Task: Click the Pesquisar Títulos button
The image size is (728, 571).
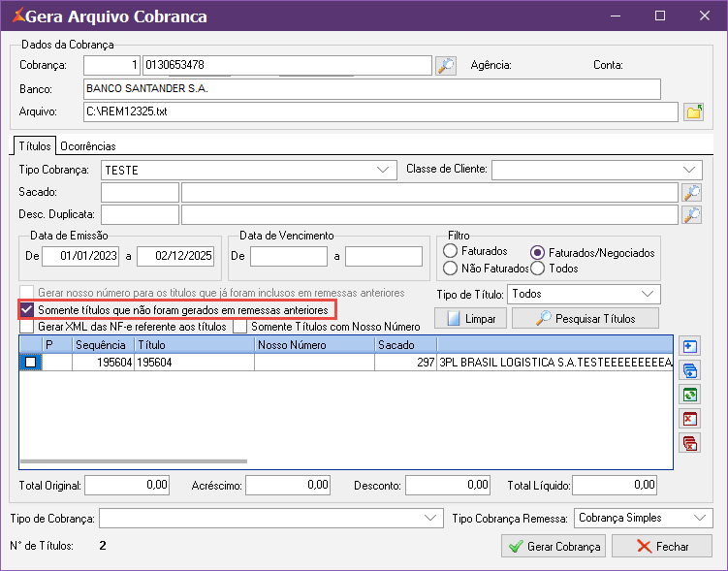Action: pyautogui.click(x=586, y=318)
